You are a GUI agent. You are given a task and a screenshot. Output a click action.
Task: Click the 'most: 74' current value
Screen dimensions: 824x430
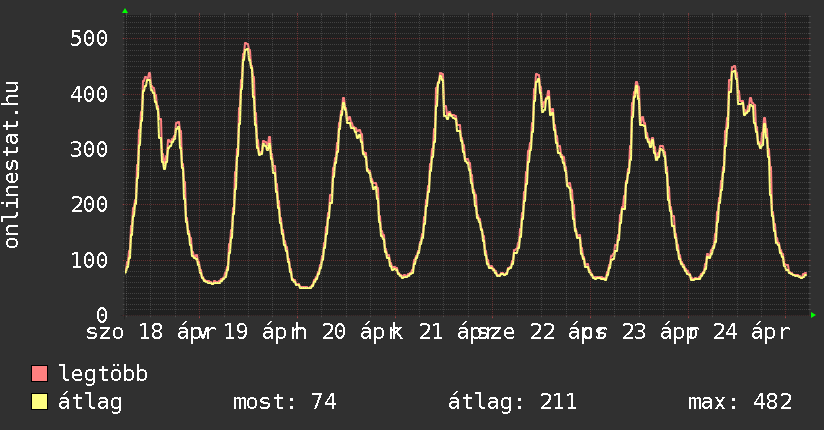pyautogui.click(x=284, y=402)
